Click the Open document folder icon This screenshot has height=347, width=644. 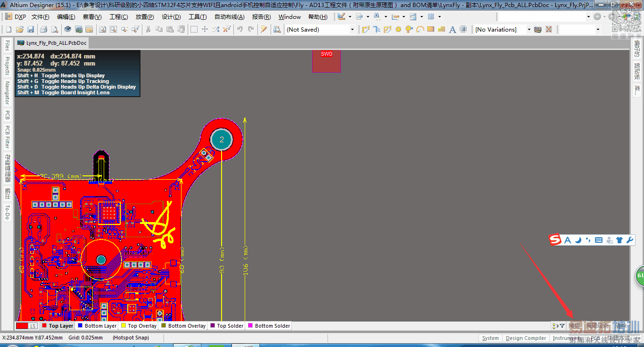pyautogui.click(x=19, y=29)
